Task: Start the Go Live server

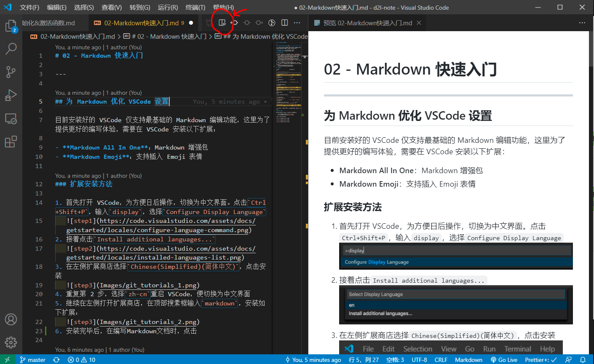Action: pyautogui.click(x=504, y=359)
